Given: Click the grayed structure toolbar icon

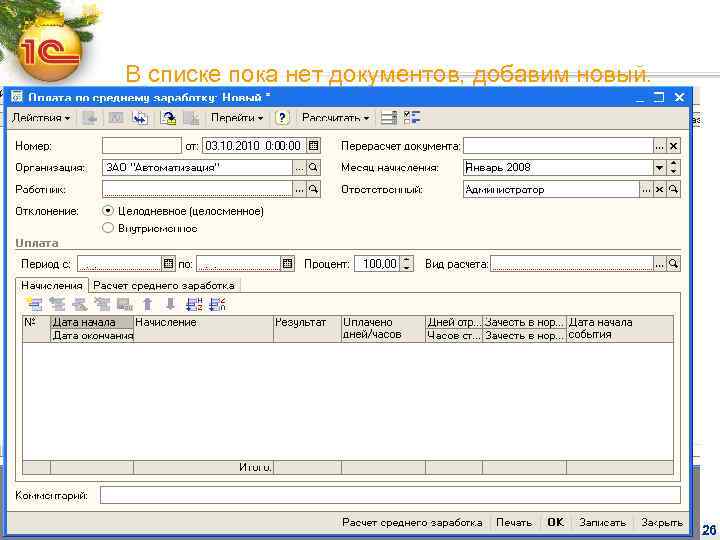Looking at the screenshot, I should tap(115, 118).
